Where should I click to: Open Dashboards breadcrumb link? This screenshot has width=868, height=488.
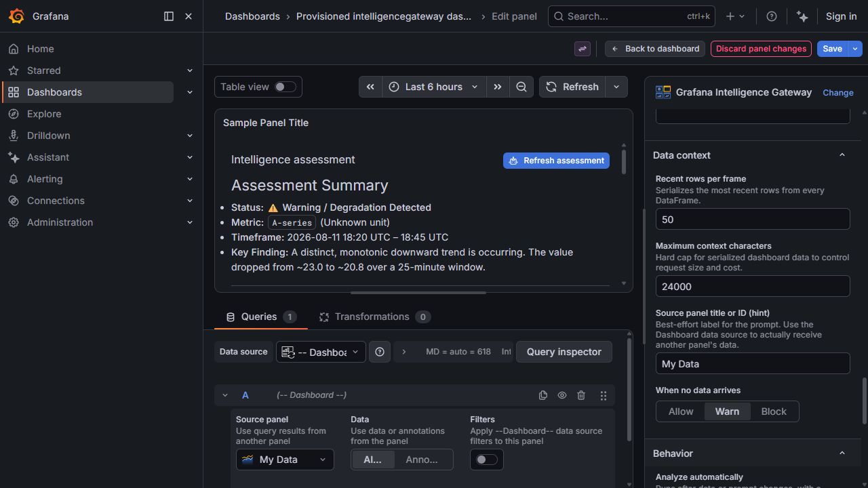[252, 16]
